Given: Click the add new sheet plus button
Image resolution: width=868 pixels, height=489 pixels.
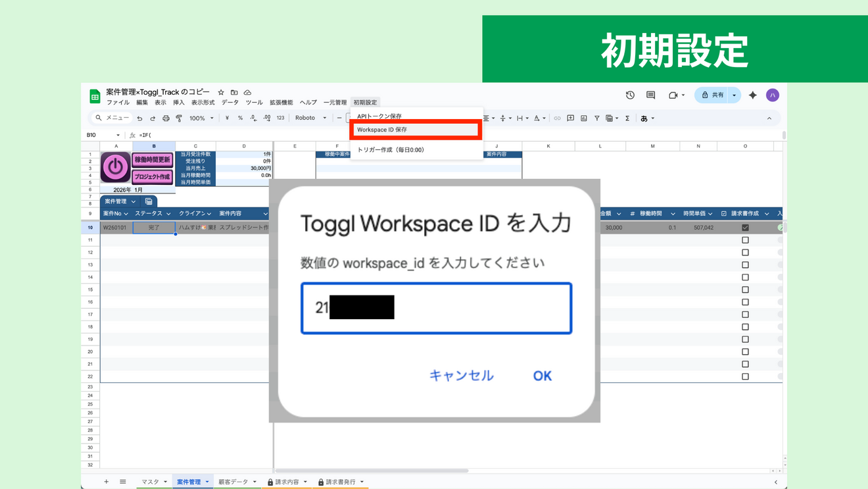Looking at the screenshot, I should (x=106, y=482).
